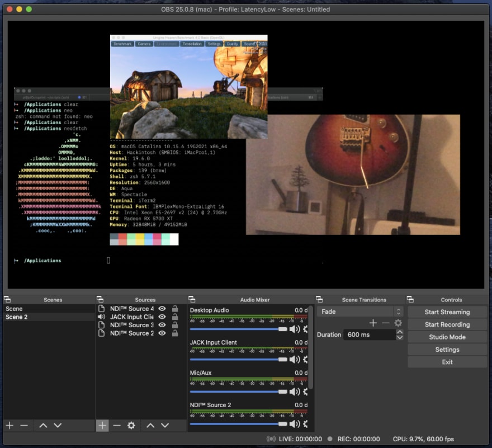Click Start Streaming button
The image size is (492, 448).
coord(447,312)
